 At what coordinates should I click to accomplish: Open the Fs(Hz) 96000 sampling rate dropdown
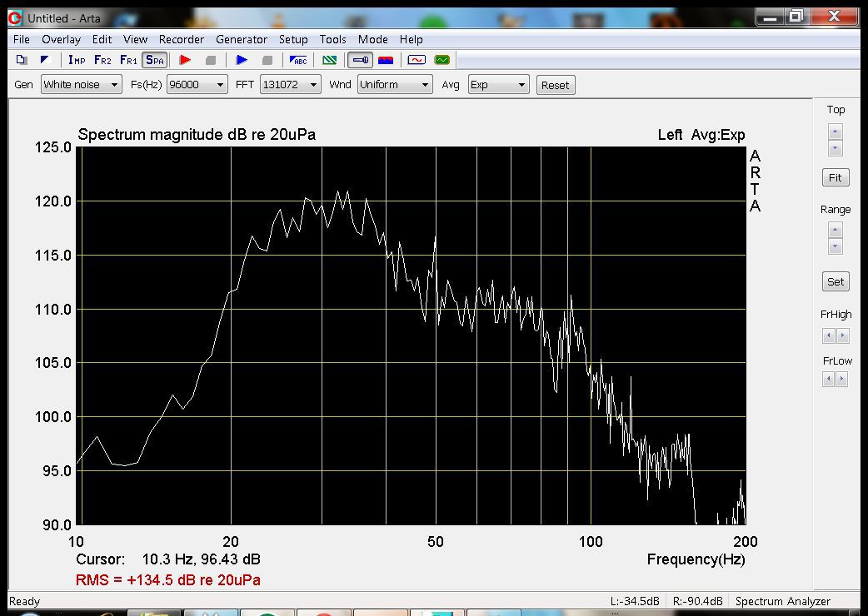coord(197,85)
